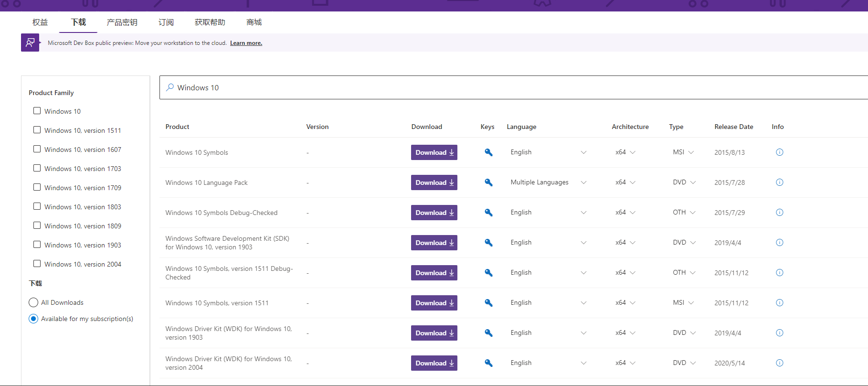
Task: Get keys for Windows 10 Symbols Debug-Checked
Action: coord(488,213)
